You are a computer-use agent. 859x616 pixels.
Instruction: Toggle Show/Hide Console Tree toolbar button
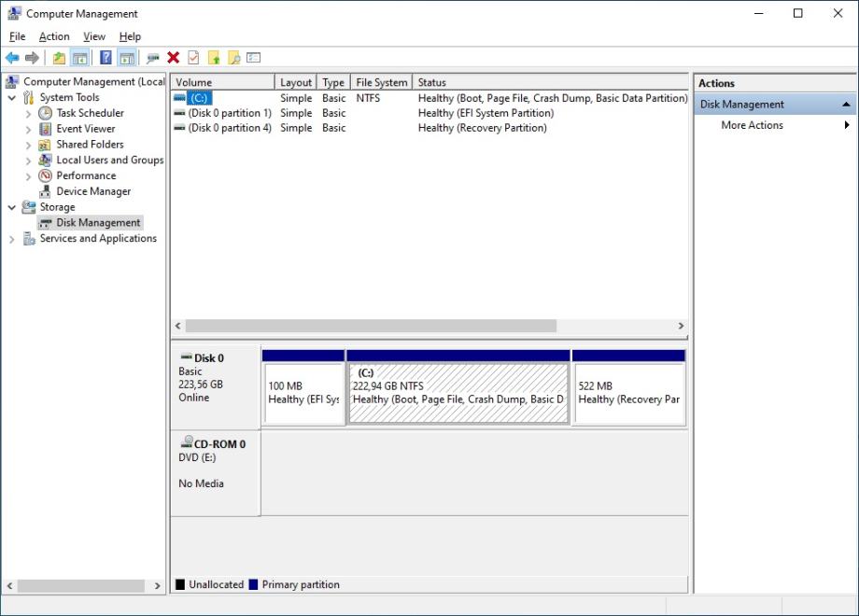80,58
